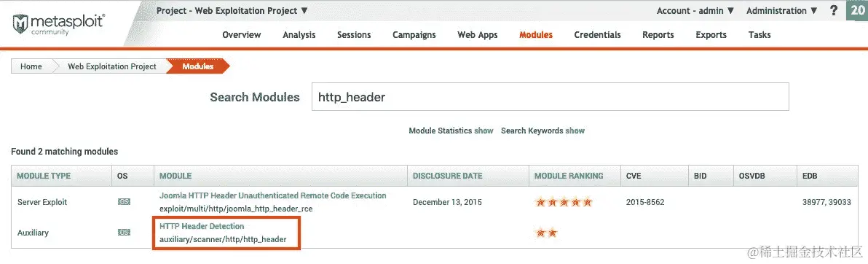Click the Search Modules input field
The height and width of the screenshot is (264, 868).
[551, 97]
